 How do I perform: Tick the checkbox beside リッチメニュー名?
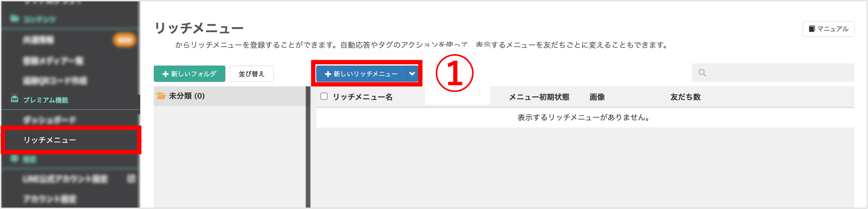[324, 96]
